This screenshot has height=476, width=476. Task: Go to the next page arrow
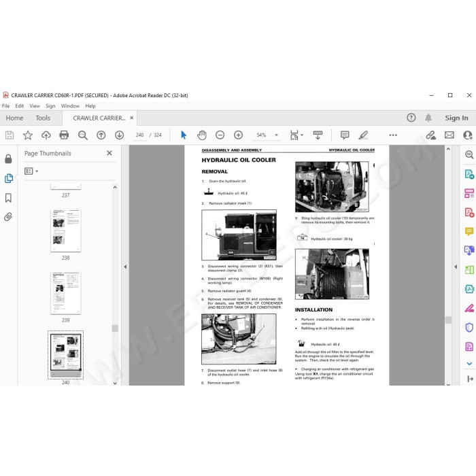click(x=119, y=135)
